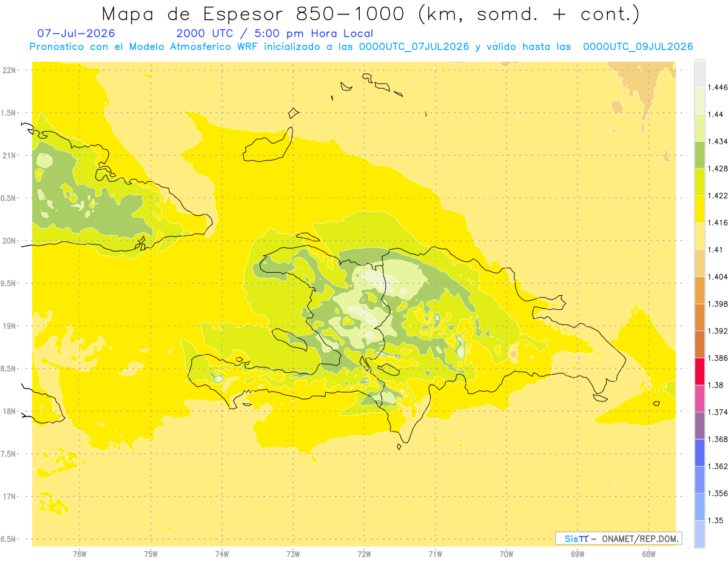
Task: Click the '7.5N' latitude label
Action: point(9,454)
